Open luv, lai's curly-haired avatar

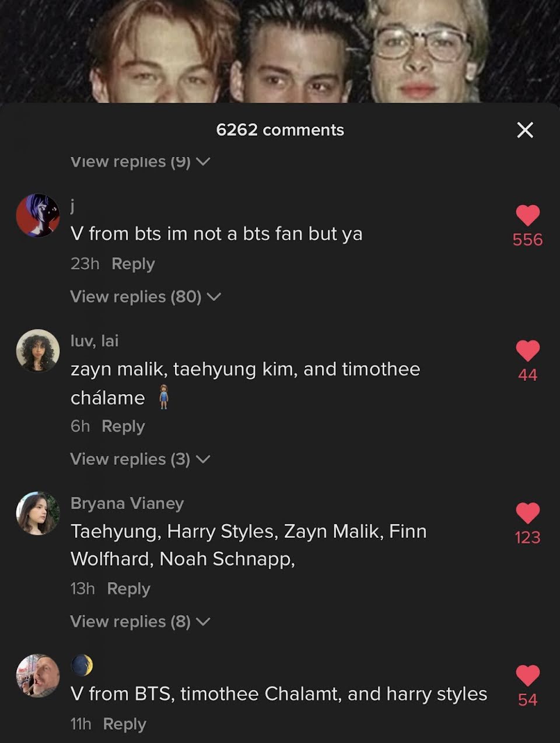[38, 351]
